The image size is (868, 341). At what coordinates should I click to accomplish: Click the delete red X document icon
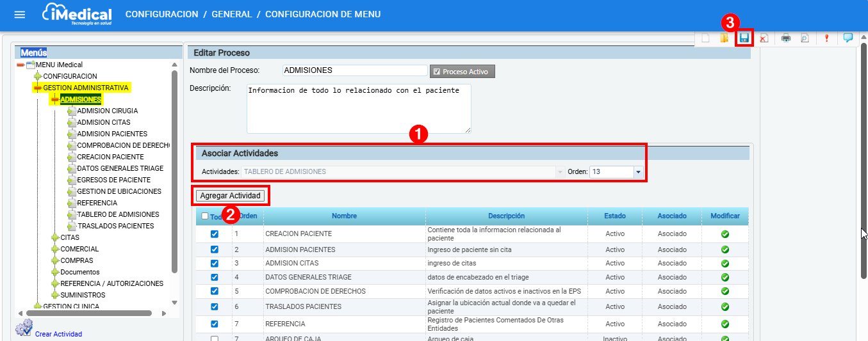tap(764, 38)
